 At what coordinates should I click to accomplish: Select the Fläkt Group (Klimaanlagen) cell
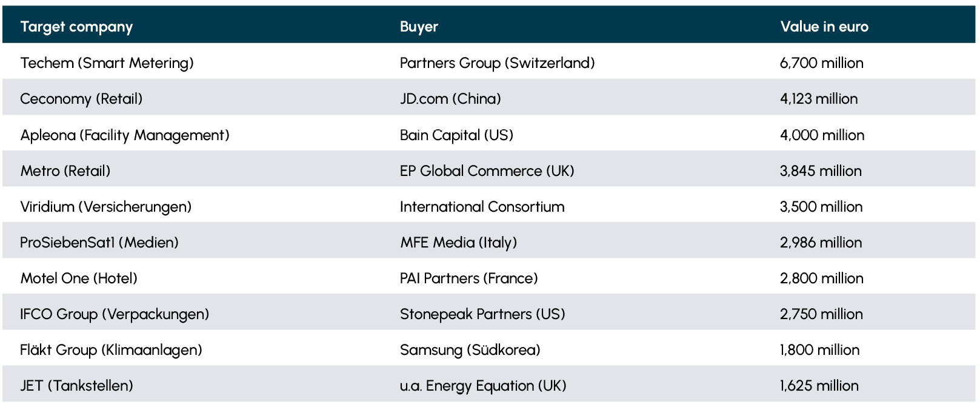click(x=111, y=350)
